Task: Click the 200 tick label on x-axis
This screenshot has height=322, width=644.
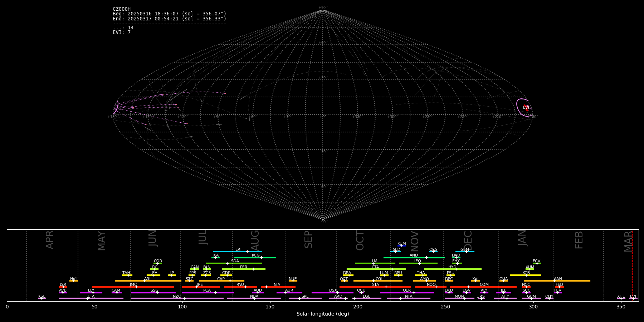Action: pos(358,307)
